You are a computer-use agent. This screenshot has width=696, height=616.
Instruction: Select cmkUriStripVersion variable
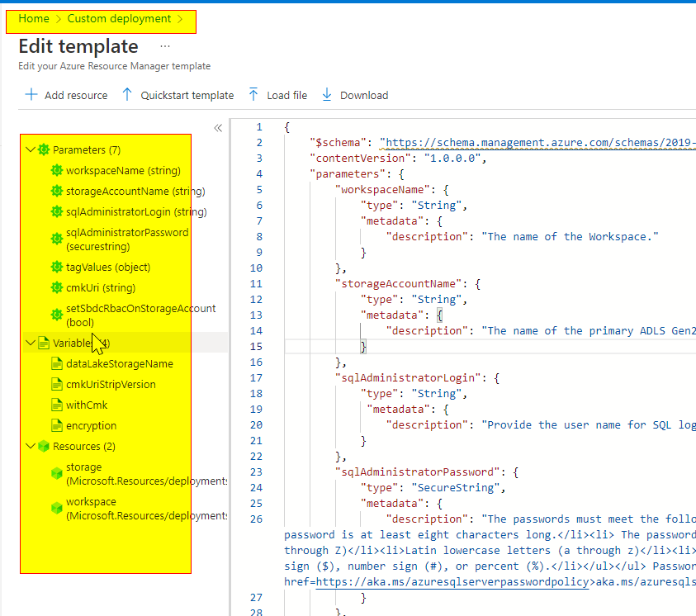click(x=111, y=385)
